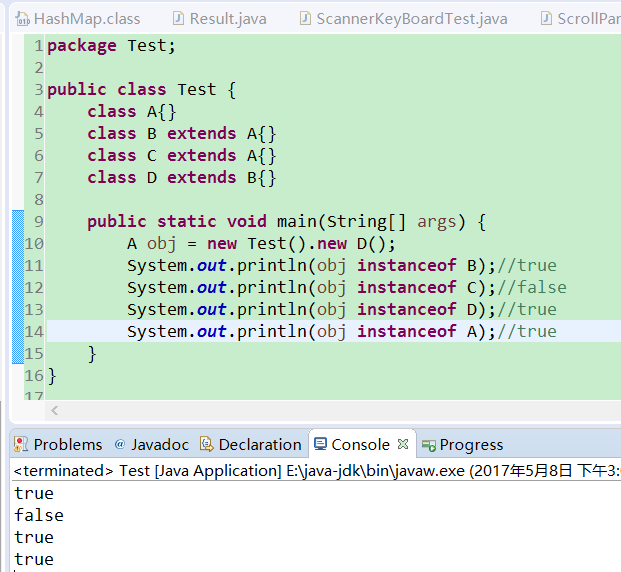Screen dimensions: 621x572
Task: Click line number 14 in the gutter
Action: click(x=34, y=331)
